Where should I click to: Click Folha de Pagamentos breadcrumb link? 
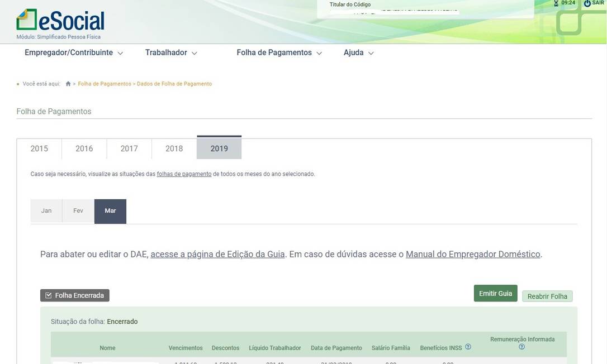105,84
